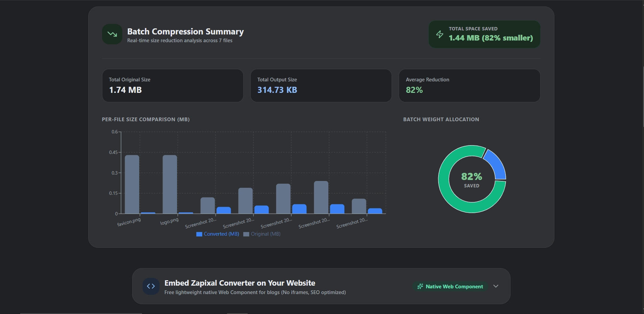Click the code brackets icon next to Embed Zapixal
644x314 pixels.
(151, 286)
